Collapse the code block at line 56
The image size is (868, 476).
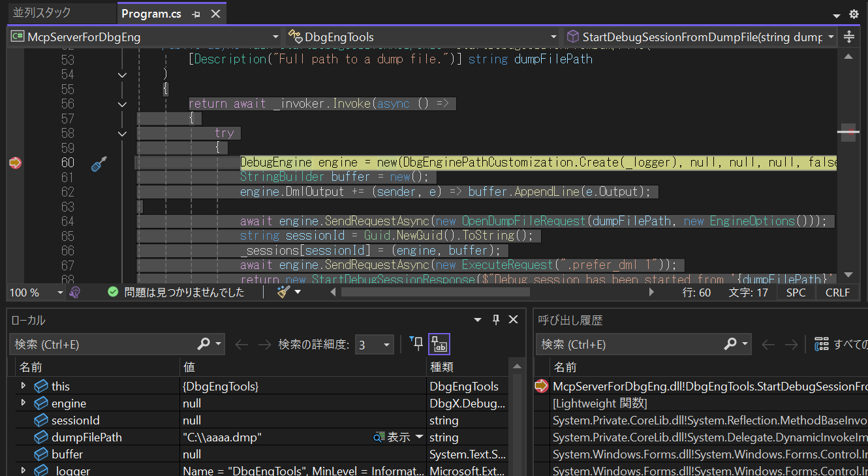coord(122,104)
